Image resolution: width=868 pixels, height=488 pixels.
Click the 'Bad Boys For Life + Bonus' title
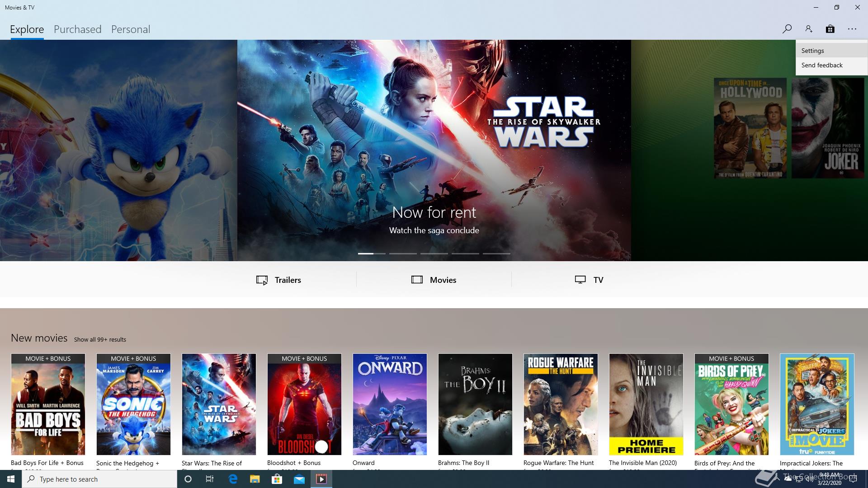tap(47, 463)
